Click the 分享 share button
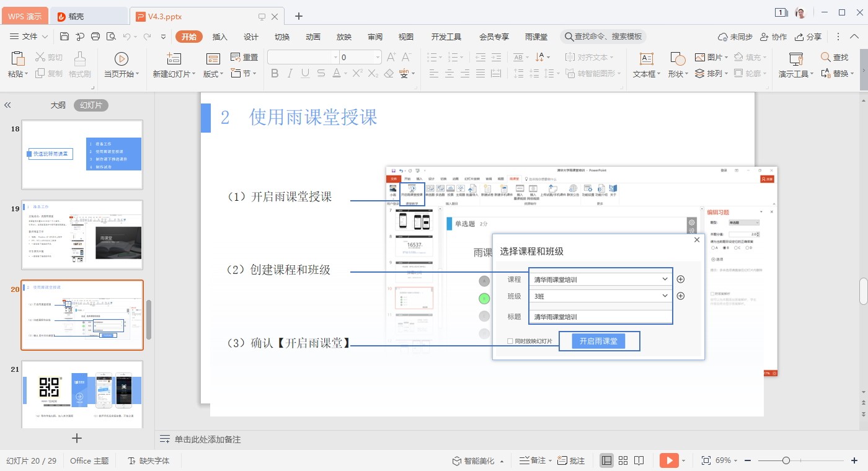Viewport: 868px width, 471px height. (x=808, y=37)
